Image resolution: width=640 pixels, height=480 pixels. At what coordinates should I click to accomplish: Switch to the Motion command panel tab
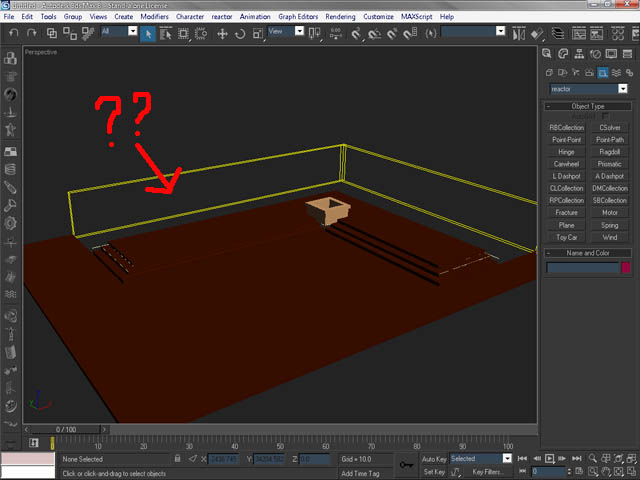point(595,54)
